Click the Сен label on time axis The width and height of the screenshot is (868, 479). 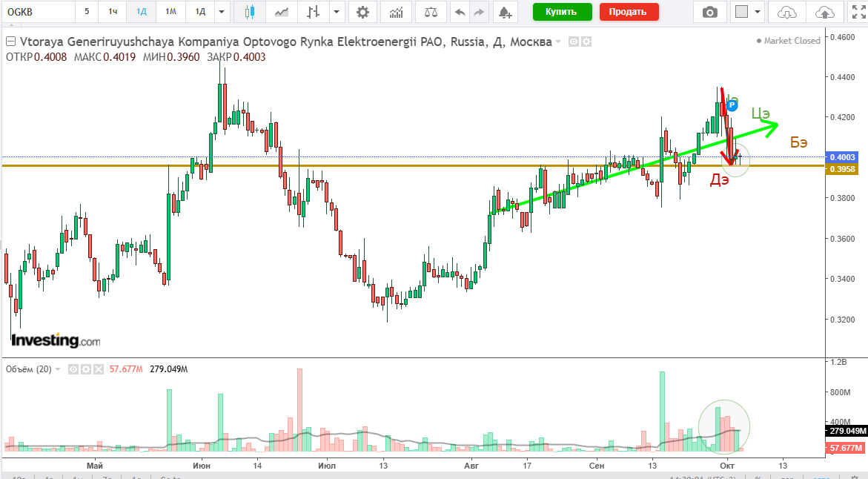tap(597, 466)
